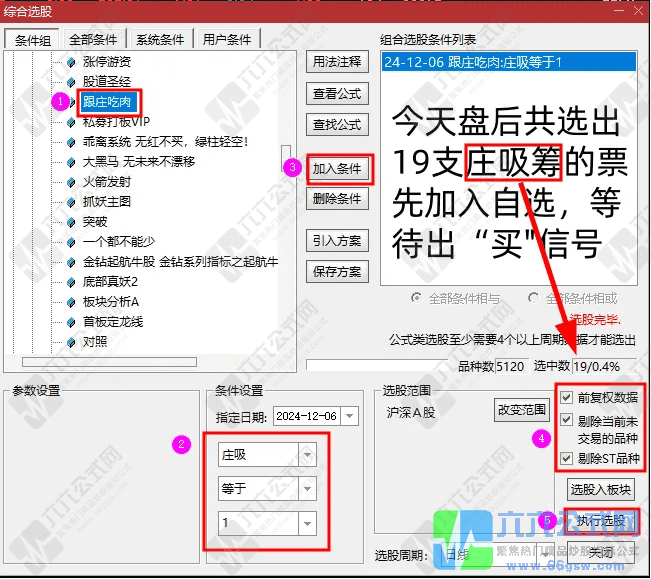Select the 24-12-06 跟庄吃肉 condition list entry
Screen dimensions: 651x580
coord(508,62)
